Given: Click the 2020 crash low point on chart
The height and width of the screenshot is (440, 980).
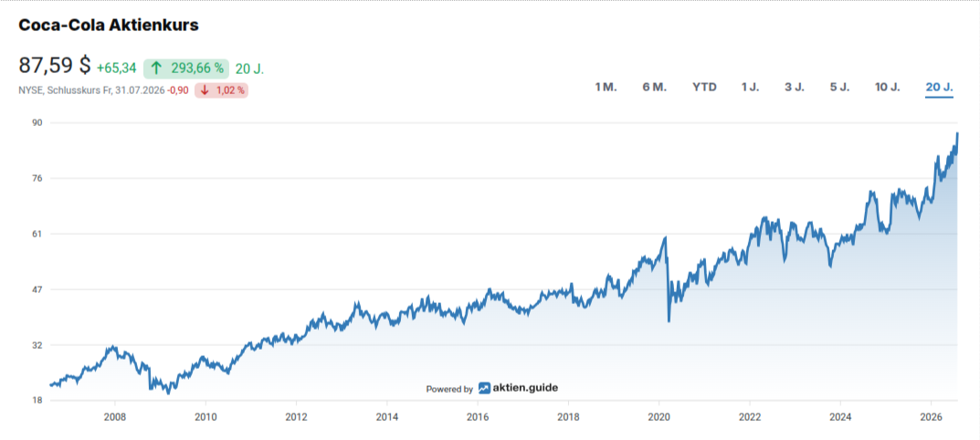Looking at the screenshot, I should tap(669, 321).
